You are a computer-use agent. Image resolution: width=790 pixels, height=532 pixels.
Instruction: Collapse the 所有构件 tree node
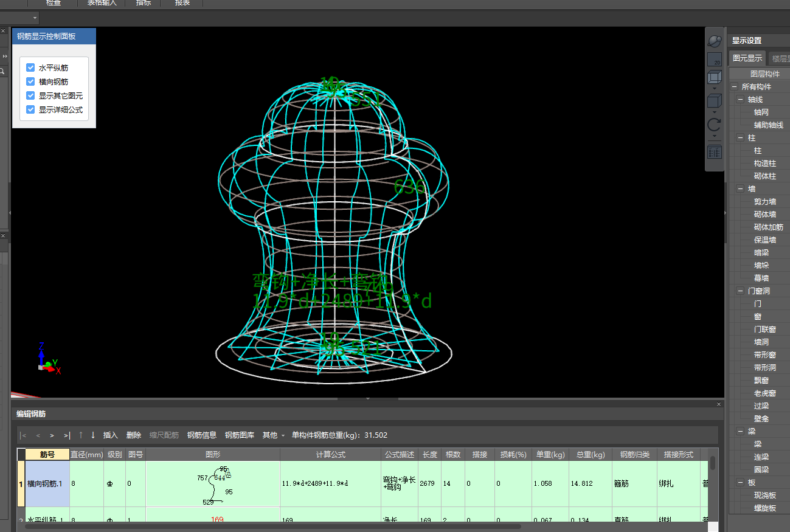[735, 87]
